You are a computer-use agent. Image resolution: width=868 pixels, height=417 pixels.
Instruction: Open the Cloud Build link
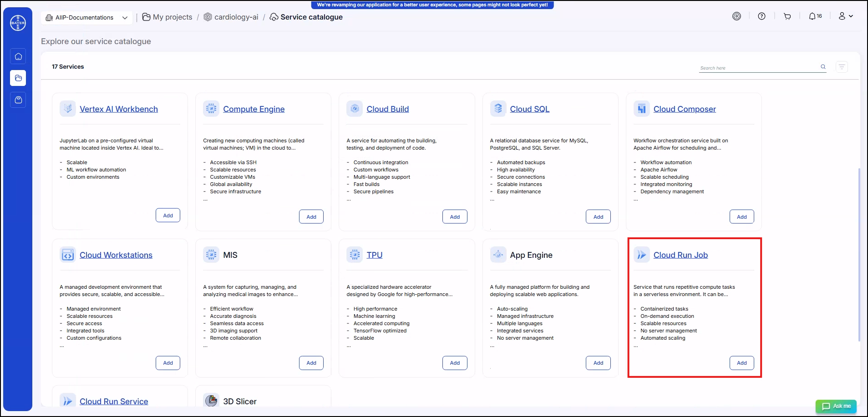point(388,109)
